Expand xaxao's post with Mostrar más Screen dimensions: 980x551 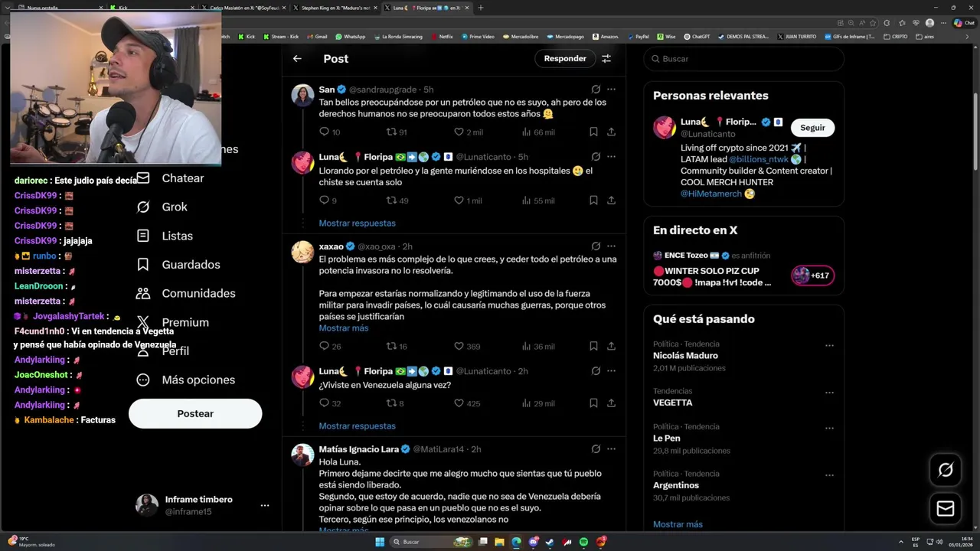344,328
